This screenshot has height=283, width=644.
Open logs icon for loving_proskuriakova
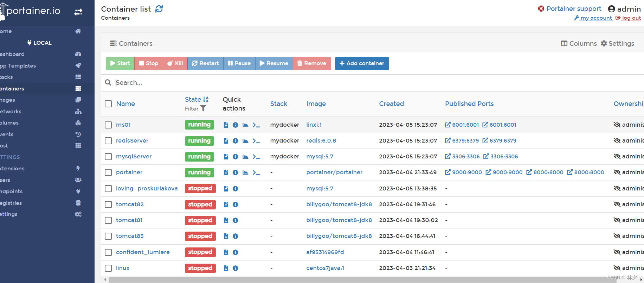pos(226,189)
